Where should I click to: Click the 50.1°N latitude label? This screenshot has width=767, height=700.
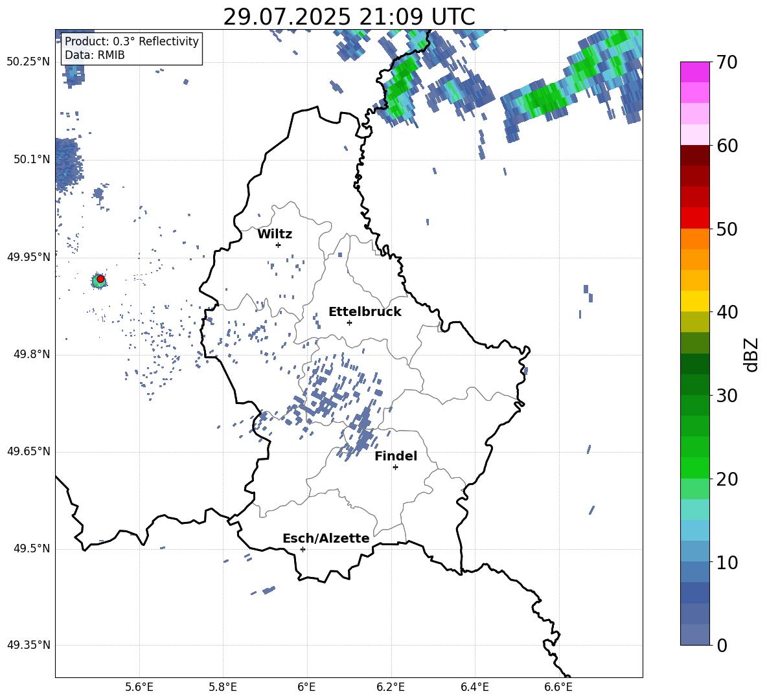point(32,159)
